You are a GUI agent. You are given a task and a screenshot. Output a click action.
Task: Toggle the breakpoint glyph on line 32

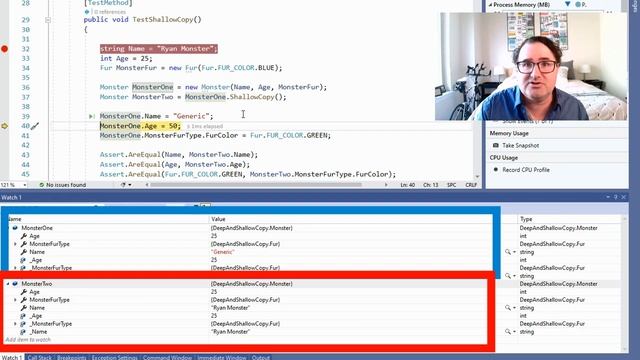4,49
